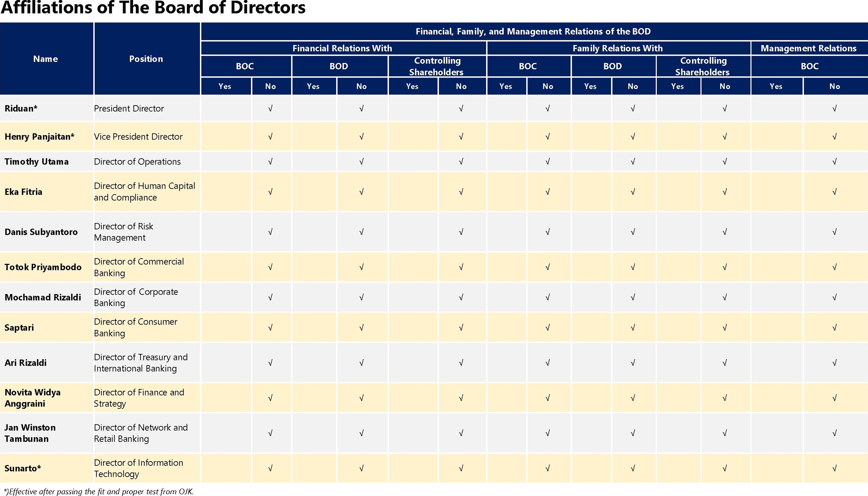Image resolution: width=868 pixels, height=496 pixels.
Task: Click the Affiliations of The Board title
Action: tap(153, 8)
